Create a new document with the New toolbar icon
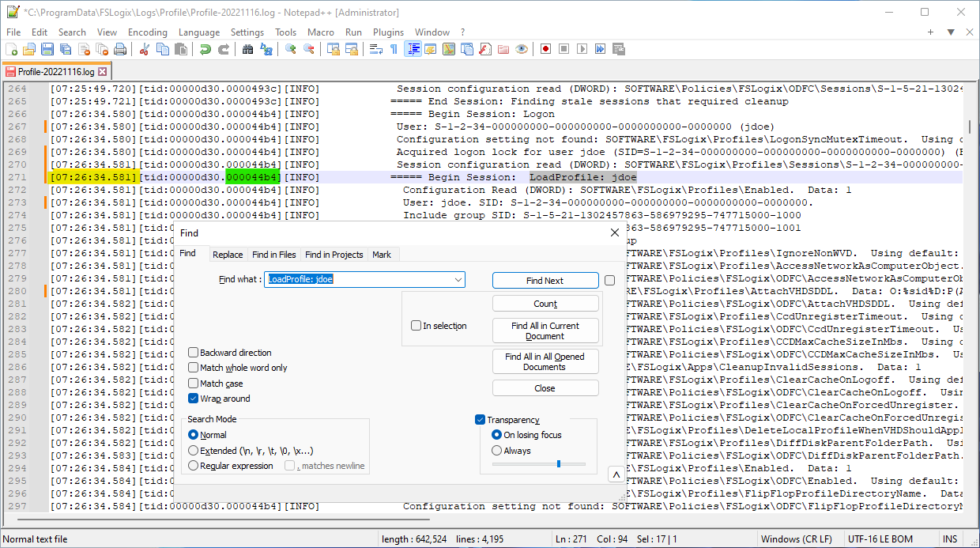 point(10,49)
